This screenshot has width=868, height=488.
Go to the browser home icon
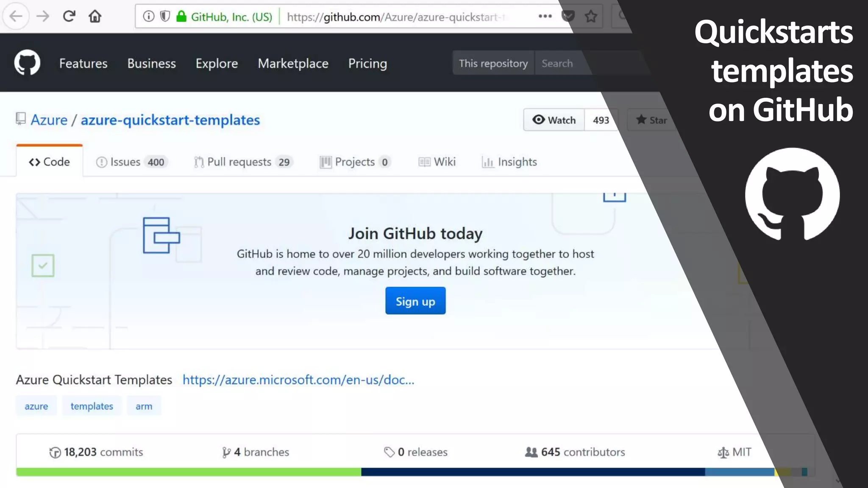click(x=95, y=17)
